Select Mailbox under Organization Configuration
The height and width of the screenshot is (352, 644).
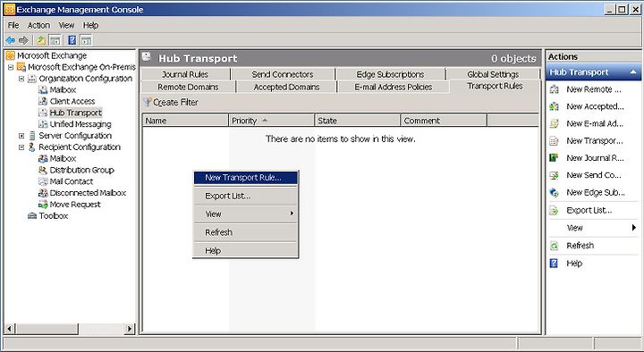63,90
